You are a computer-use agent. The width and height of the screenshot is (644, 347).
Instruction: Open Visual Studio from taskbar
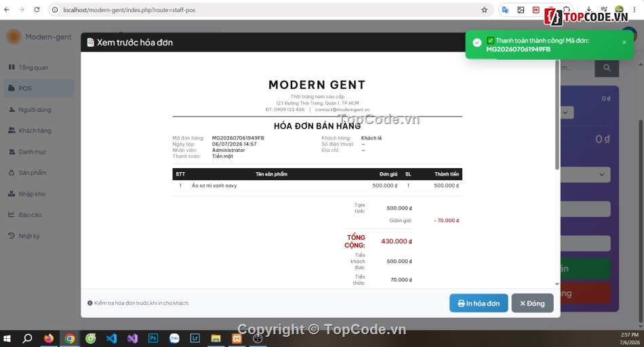[132, 338]
